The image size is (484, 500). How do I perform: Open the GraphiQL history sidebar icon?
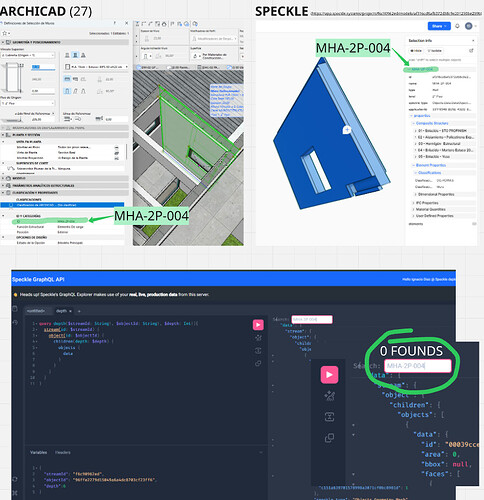pos(15,322)
